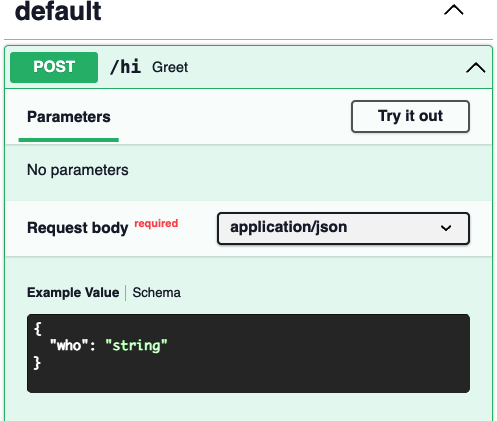
Task: Switch to the Parameters tab
Action: (x=69, y=117)
